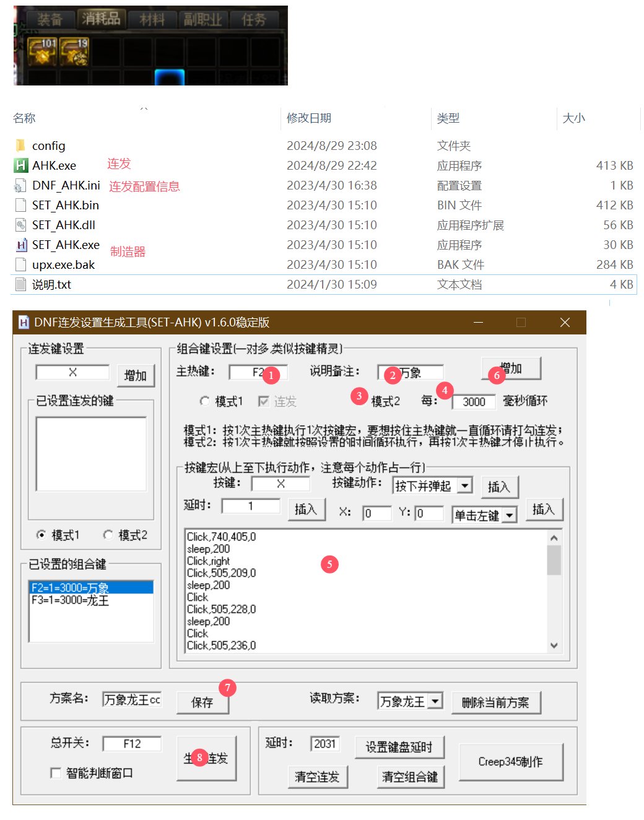This screenshot has height=820, width=644.
Task: Click the Y coordinate input field
Action: (x=430, y=513)
